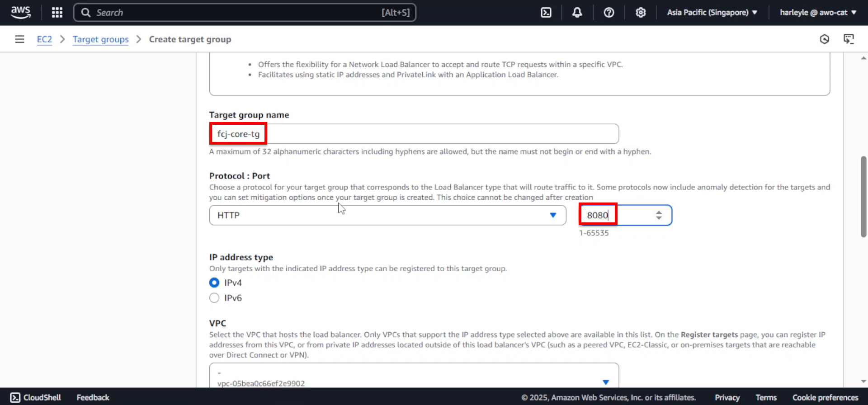The width and height of the screenshot is (868, 405).
Task: Increase port number with stepper arrow
Action: click(x=659, y=212)
